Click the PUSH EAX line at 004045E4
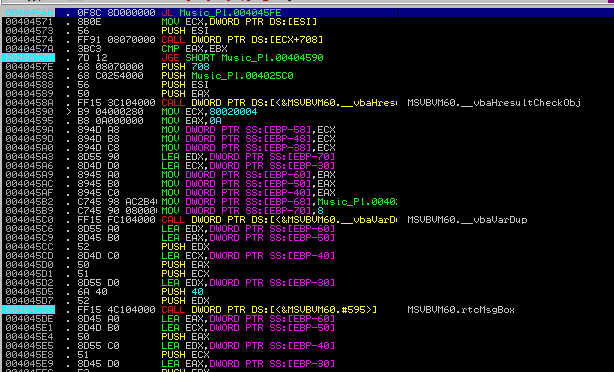The height and width of the screenshot is (372, 614). point(185,337)
